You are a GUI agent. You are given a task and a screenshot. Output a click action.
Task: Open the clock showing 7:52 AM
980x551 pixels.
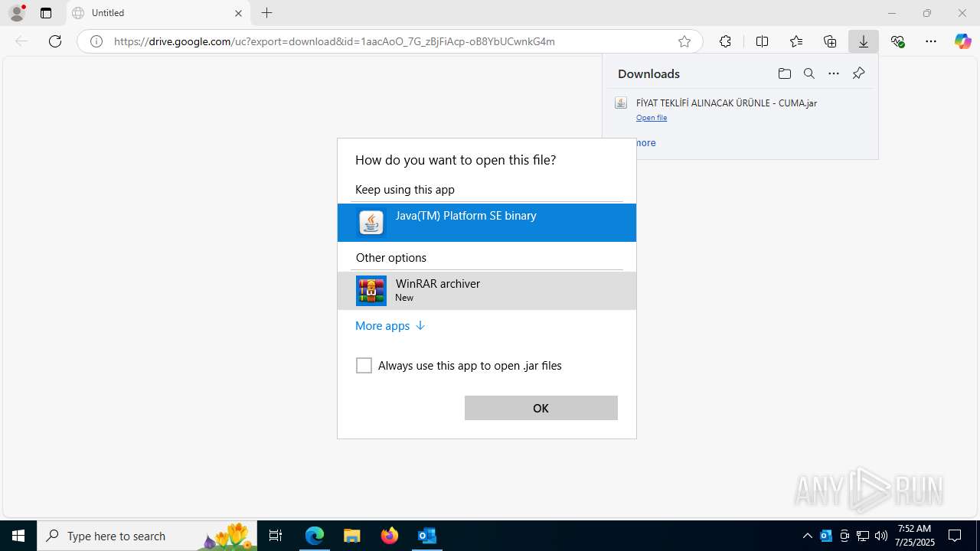(915, 536)
